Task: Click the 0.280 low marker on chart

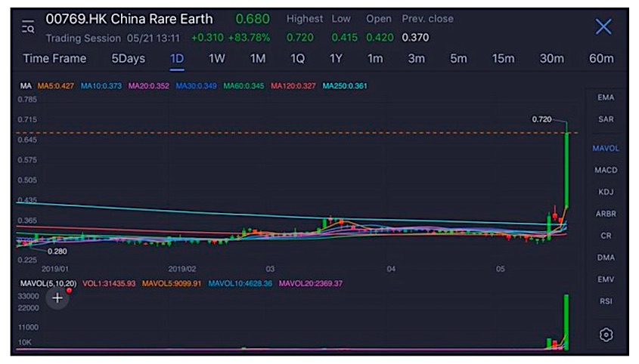Action: [x=57, y=251]
